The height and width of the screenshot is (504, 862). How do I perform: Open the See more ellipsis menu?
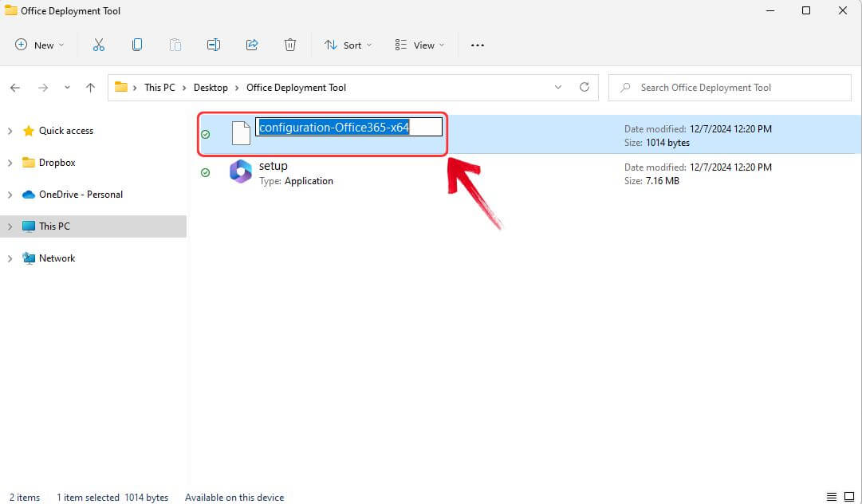[x=477, y=45]
